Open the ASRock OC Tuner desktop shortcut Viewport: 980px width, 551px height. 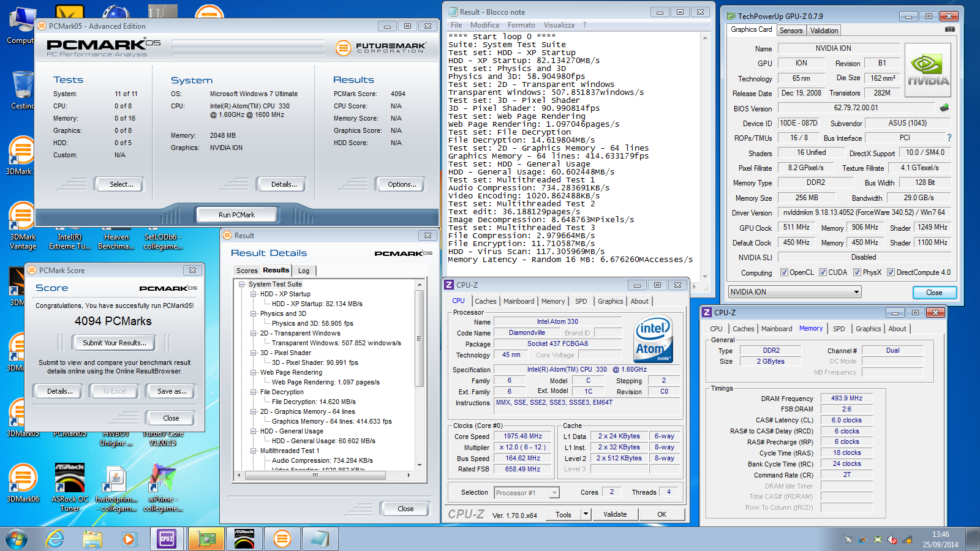click(x=70, y=487)
